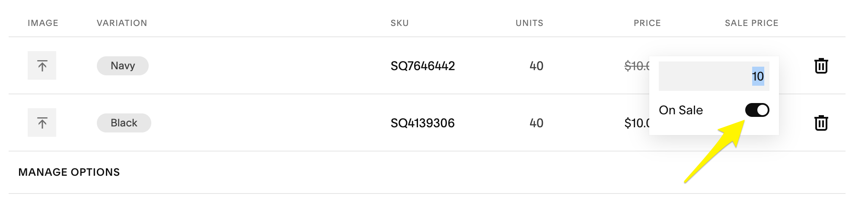The width and height of the screenshot is (868, 200).
Task: Edit the SKU SQ4139306
Action: pyautogui.click(x=422, y=123)
